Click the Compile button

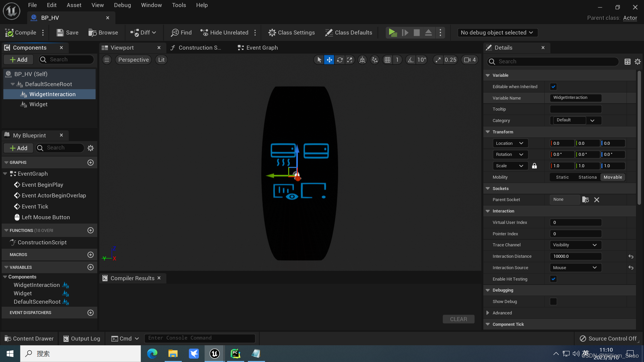[x=20, y=33]
